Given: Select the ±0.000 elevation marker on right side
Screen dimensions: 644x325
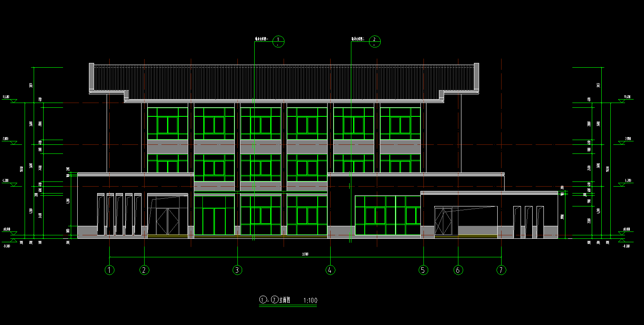Looking at the screenshot, I should (x=627, y=229).
